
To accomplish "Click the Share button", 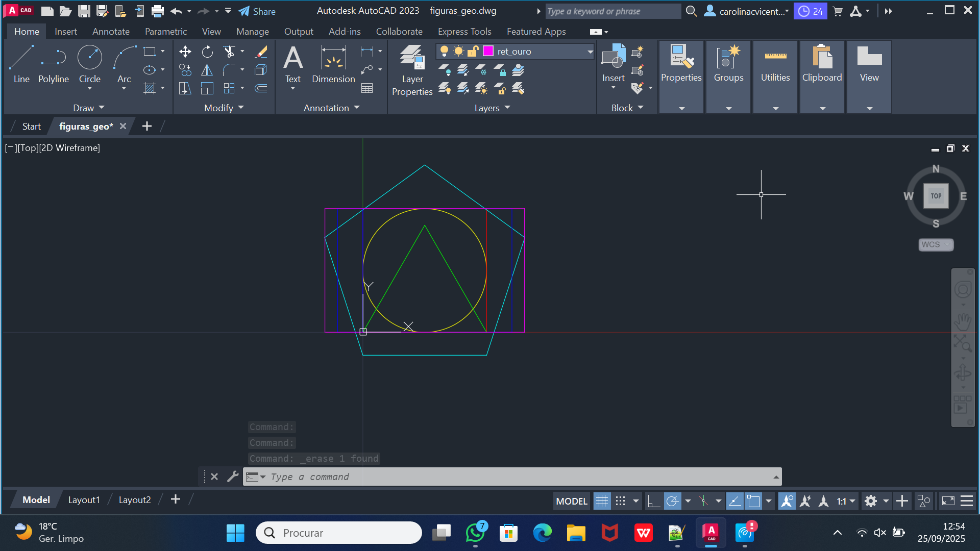I will point(257,11).
